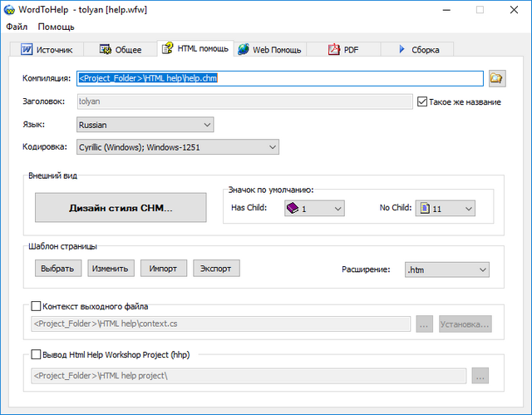This screenshot has width=532, height=415.
Task: Click the Дизайн стиля CHM button
Action: [x=121, y=208]
